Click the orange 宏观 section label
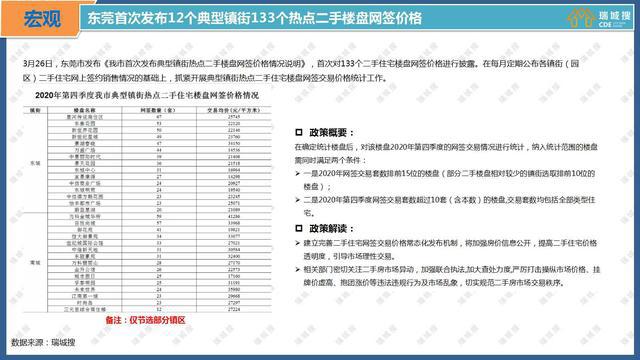This screenshot has height=360, width=640. pos(41,19)
